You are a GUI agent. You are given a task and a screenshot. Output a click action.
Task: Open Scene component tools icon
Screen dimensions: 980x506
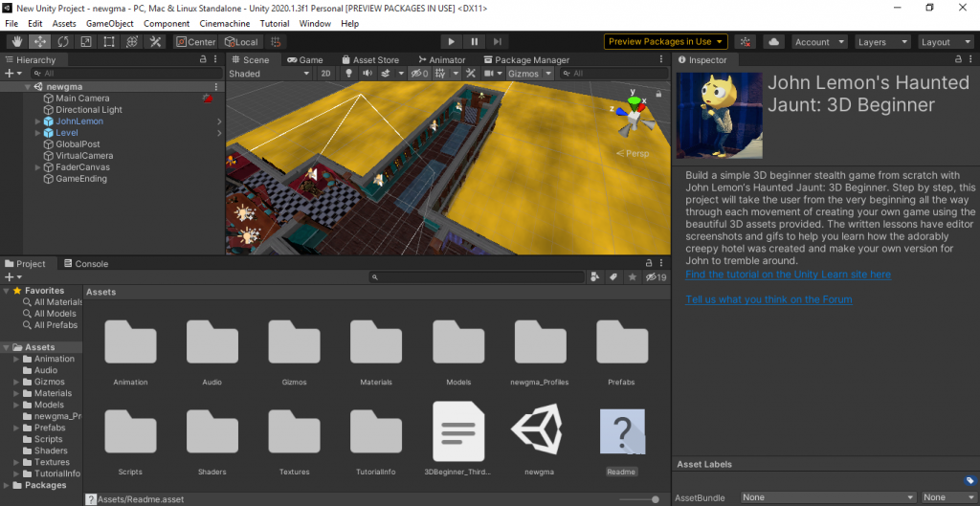point(471,73)
